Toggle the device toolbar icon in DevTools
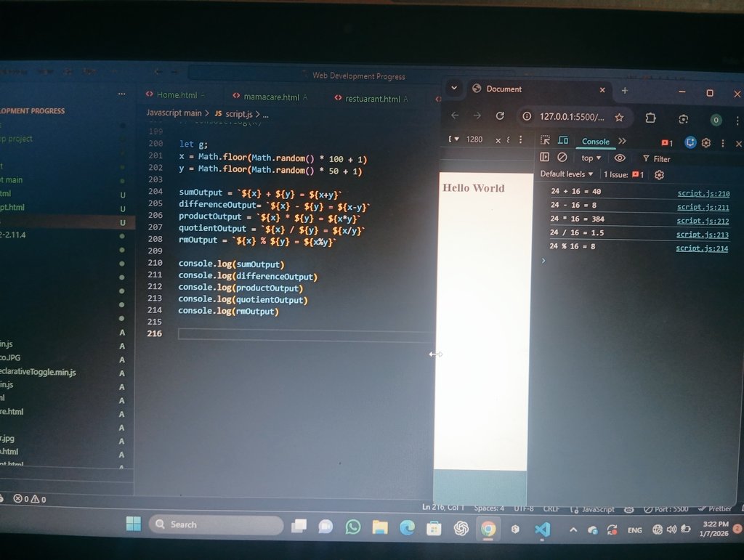The height and width of the screenshot is (560, 744). pos(563,140)
